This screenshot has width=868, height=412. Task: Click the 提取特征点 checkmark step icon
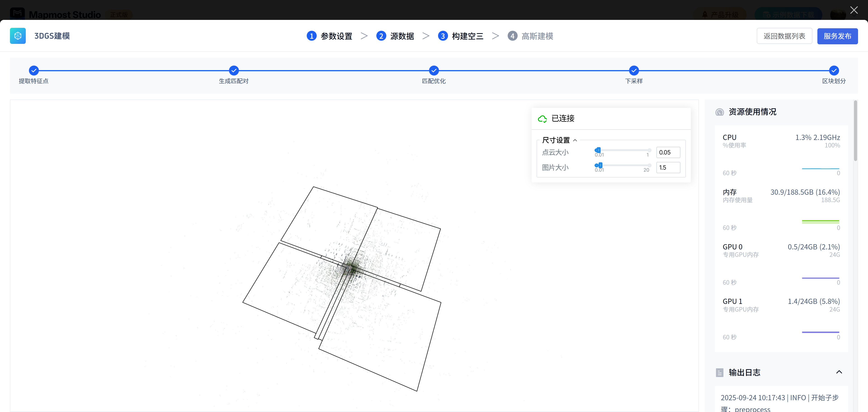pos(34,71)
